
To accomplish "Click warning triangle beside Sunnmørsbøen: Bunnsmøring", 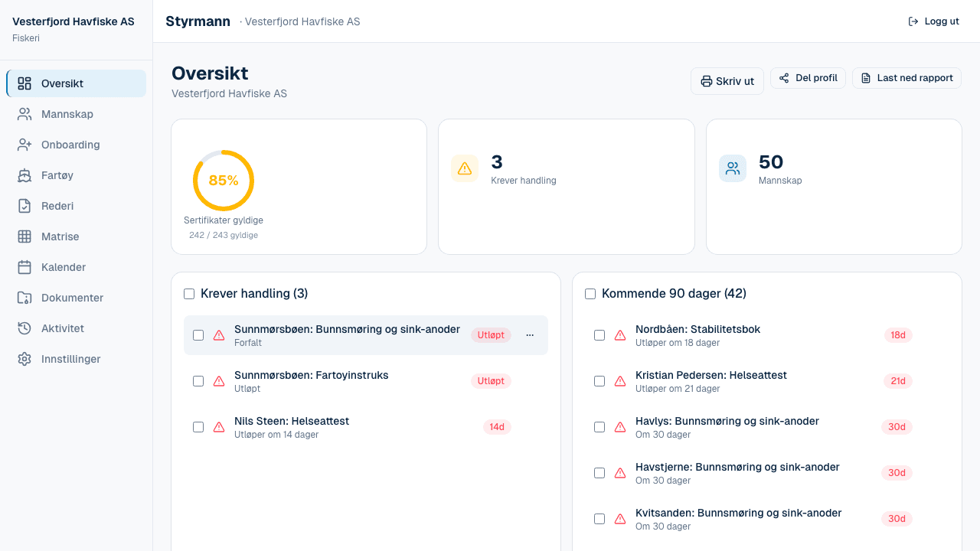I will coord(219,335).
